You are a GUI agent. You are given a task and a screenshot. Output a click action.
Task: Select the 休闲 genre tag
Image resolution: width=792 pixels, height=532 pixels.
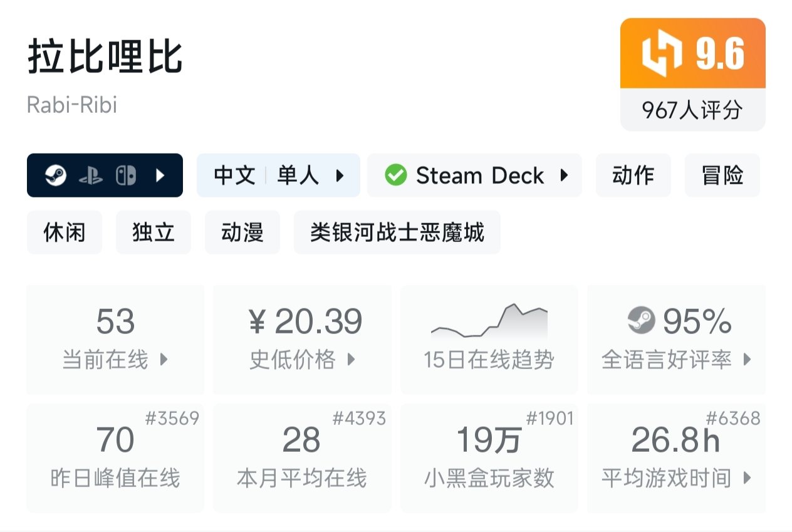click(x=64, y=232)
